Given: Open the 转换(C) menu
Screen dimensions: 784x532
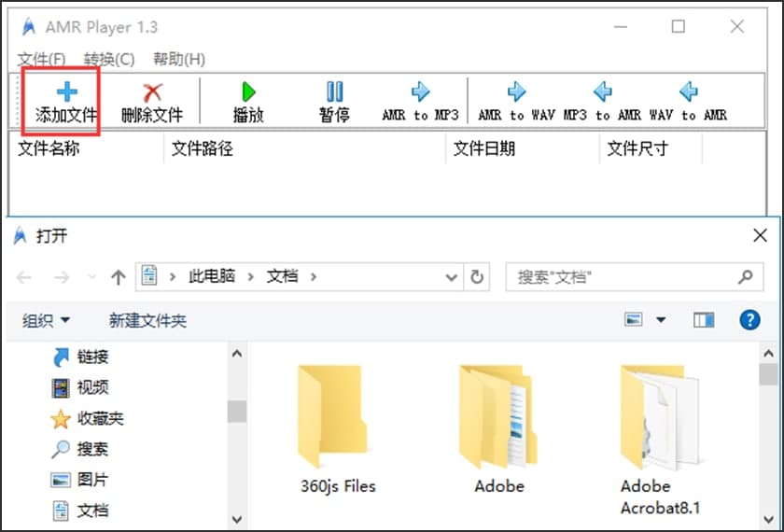Looking at the screenshot, I should 109,60.
